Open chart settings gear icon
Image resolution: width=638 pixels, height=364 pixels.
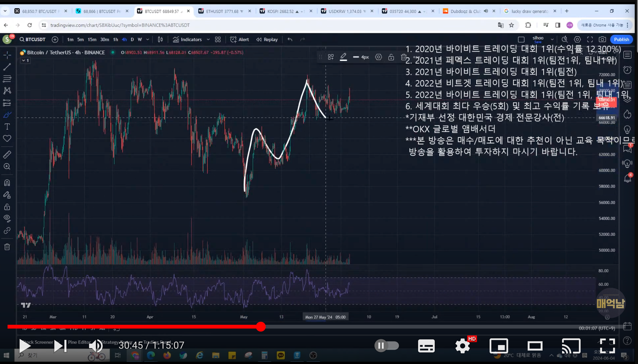click(577, 40)
